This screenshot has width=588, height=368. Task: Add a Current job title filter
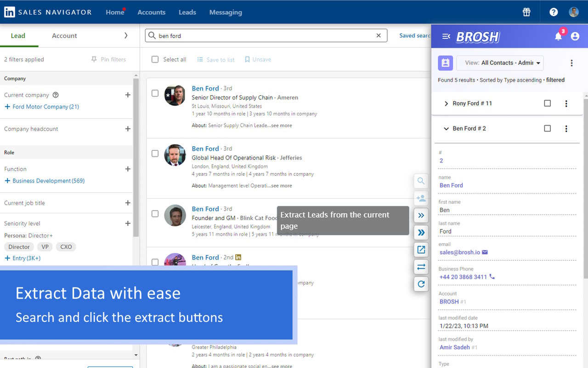tap(128, 203)
